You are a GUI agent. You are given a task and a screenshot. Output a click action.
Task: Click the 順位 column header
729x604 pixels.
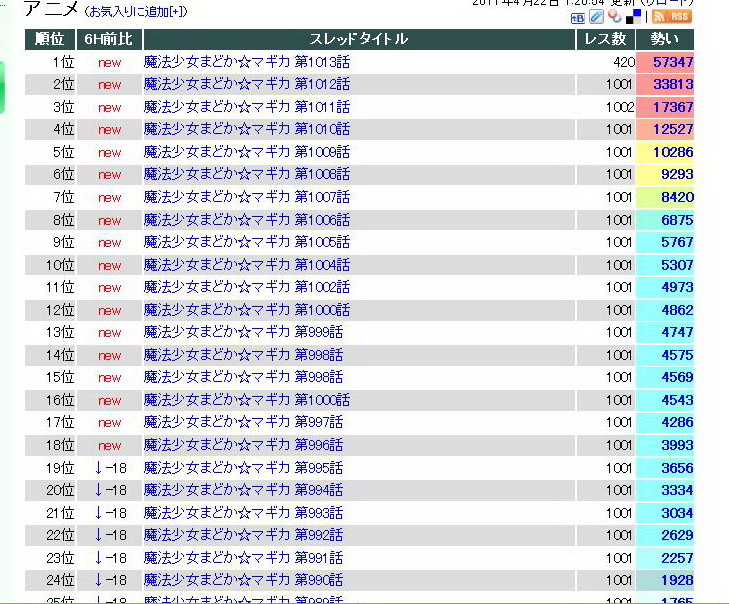pyautogui.click(x=49, y=39)
